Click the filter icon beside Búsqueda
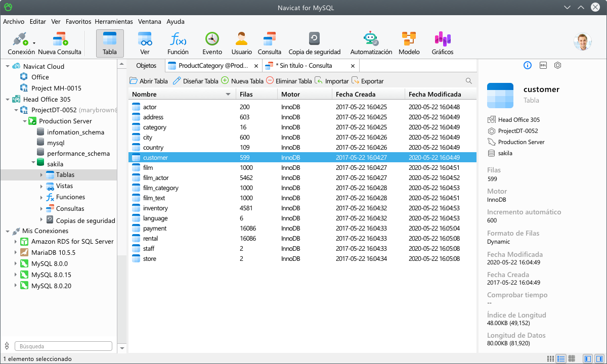 pos(7,346)
